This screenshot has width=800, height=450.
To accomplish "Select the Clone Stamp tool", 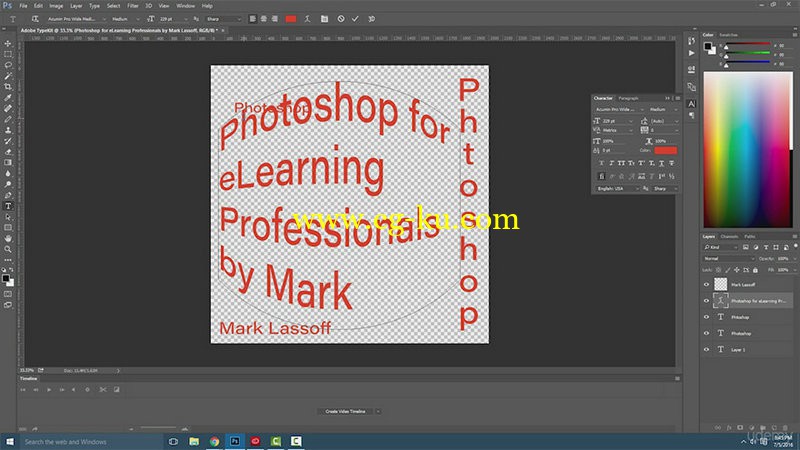I will point(8,130).
